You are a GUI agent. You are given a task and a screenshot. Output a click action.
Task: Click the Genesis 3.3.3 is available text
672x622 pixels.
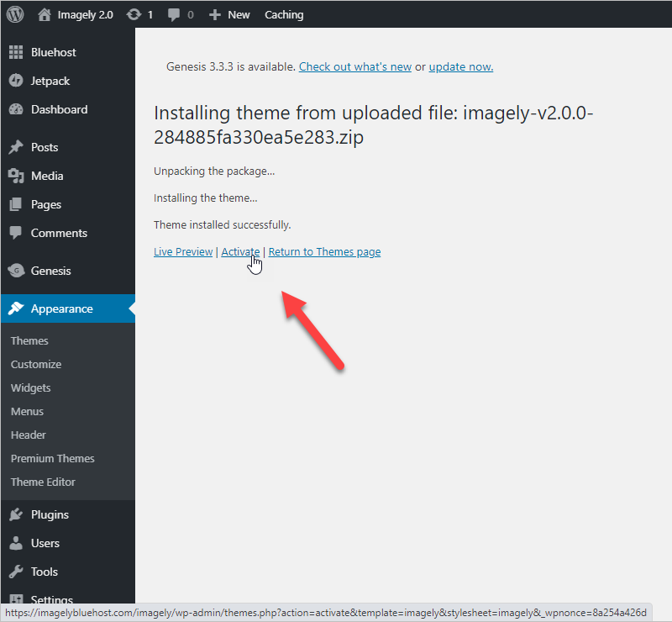pos(231,67)
